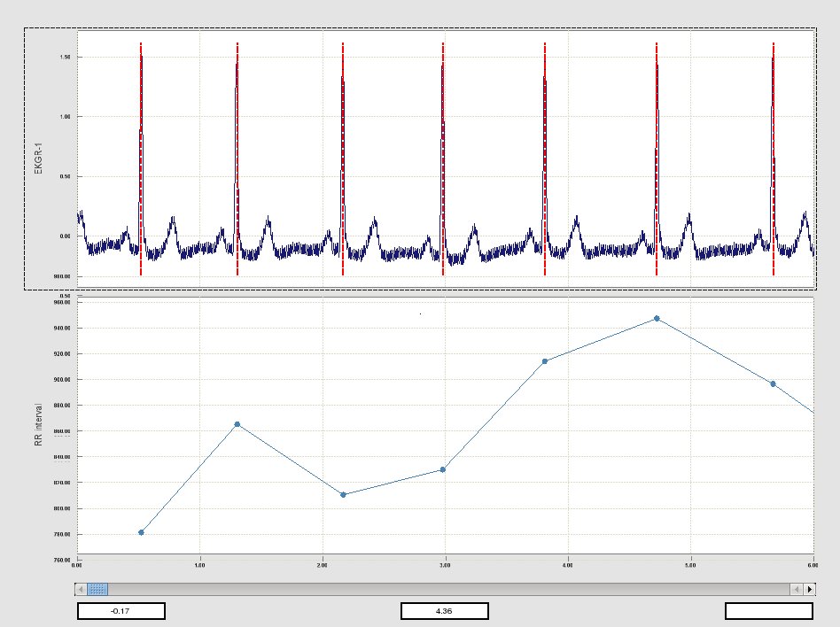Image resolution: width=840 pixels, height=627 pixels.
Task: Click the empty input field at bottom right
Action: 768,611
